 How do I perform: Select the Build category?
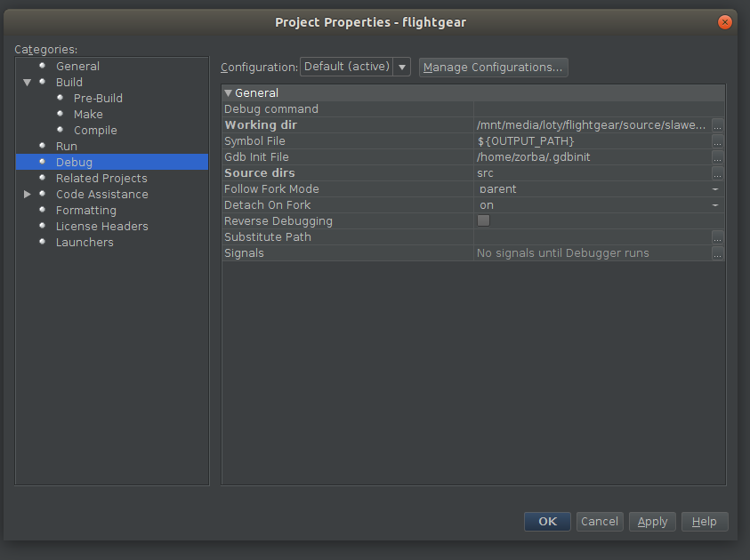click(x=69, y=83)
